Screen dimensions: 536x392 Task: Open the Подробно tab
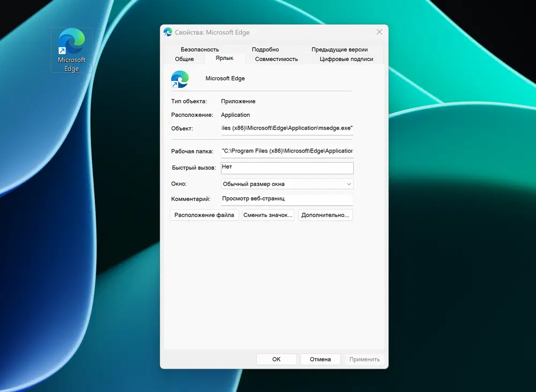coord(265,49)
